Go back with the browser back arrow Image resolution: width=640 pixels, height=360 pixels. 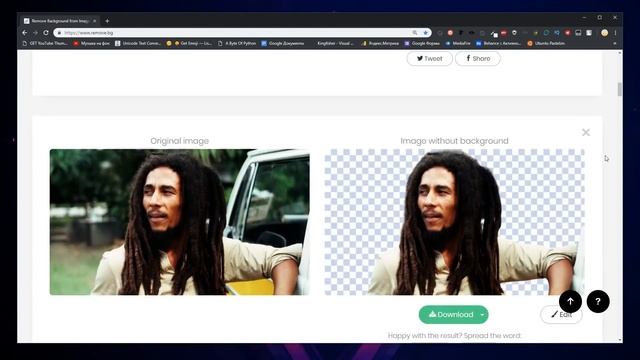click(x=25, y=33)
